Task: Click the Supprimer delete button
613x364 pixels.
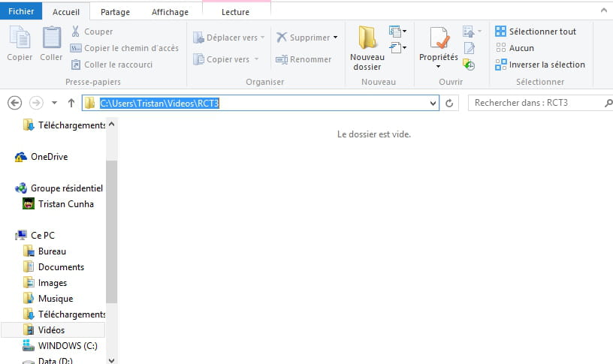Action: (303, 38)
